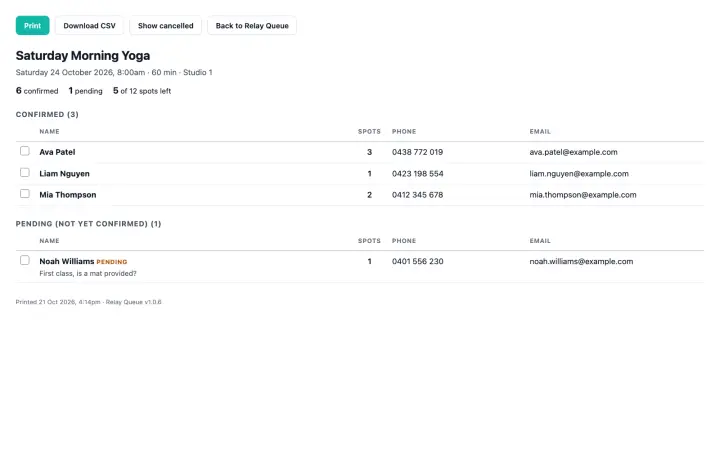Tick the checkbox for Ava Patel
The height and width of the screenshot is (450, 720).
tap(25, 151)
